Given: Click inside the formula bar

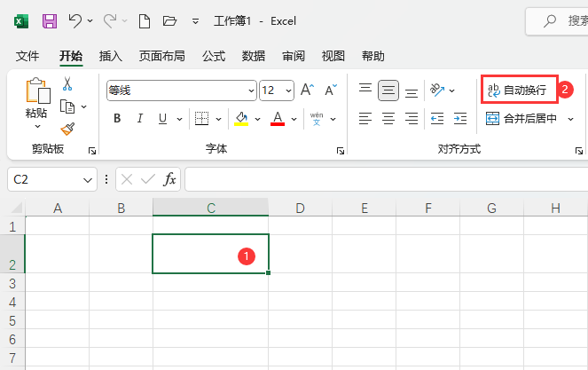Looking at the screenshot, I should pyautogui.click(x=387, y=179).
